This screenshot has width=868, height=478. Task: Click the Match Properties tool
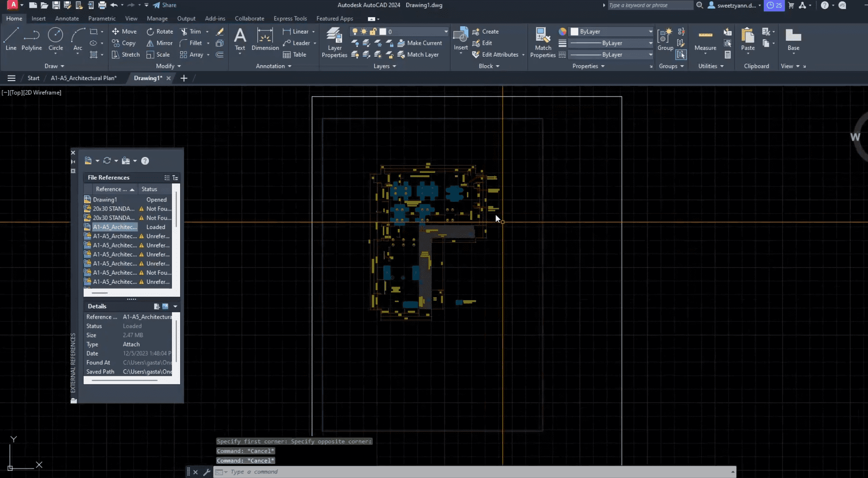tap(543, 42)
